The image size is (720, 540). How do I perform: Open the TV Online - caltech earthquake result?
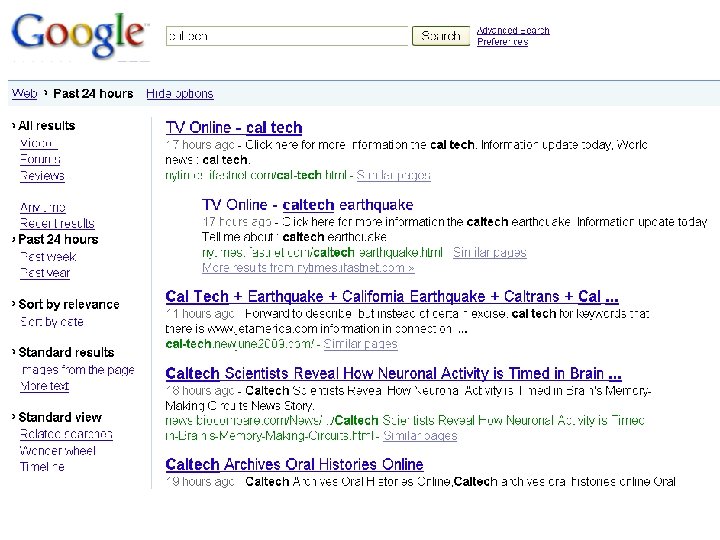(308, 205)
